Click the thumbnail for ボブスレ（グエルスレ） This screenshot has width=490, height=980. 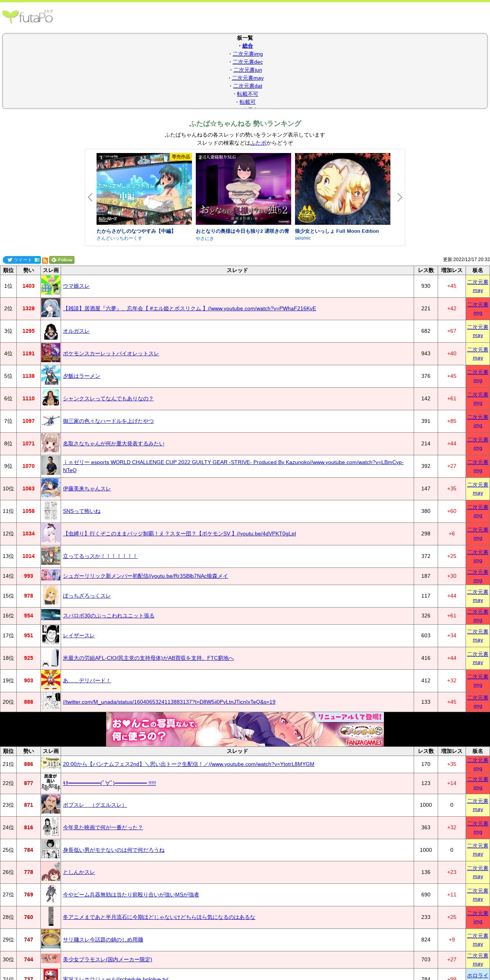51,805
